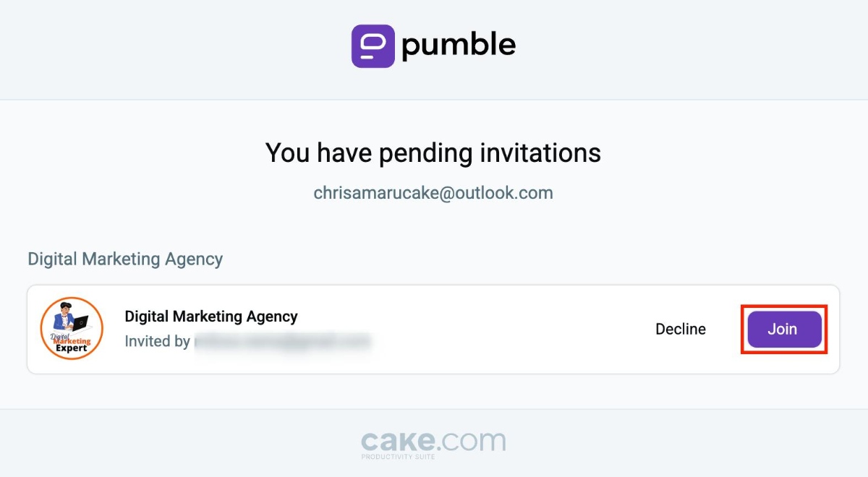Click the blurred inviter email address
The width and height of the screenshot is (868, 477).
[x=283, y=341]
